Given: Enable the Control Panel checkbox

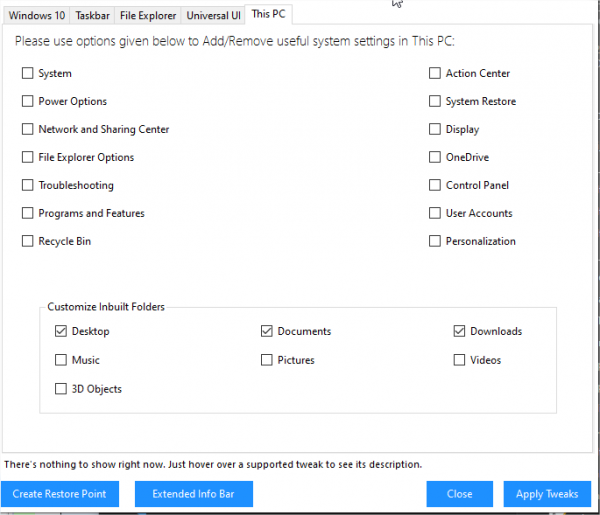Looking at the screenshot, I should (x=435, y=186).
